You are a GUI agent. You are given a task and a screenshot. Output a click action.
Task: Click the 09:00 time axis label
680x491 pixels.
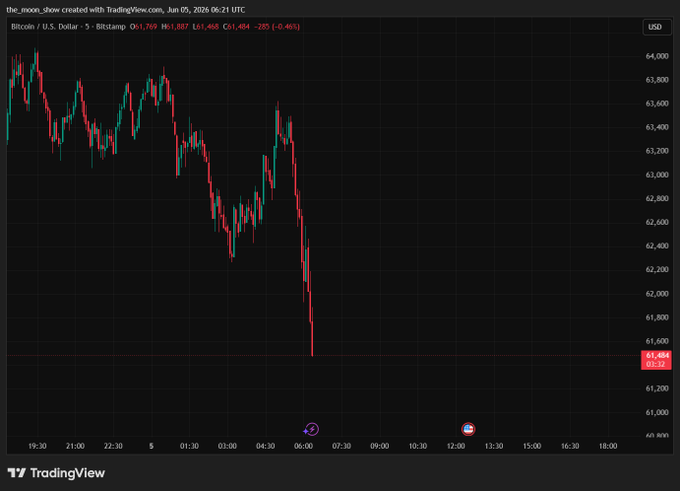(x=379, y=446)
